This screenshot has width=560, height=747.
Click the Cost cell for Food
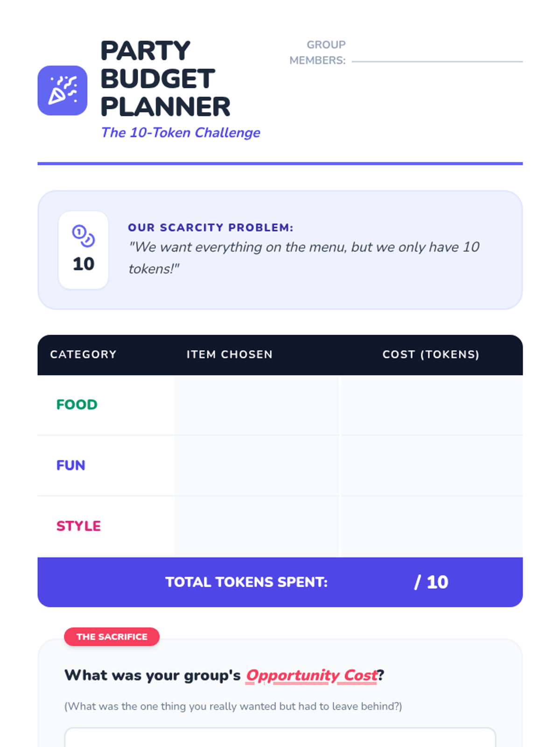pos(432,405)
